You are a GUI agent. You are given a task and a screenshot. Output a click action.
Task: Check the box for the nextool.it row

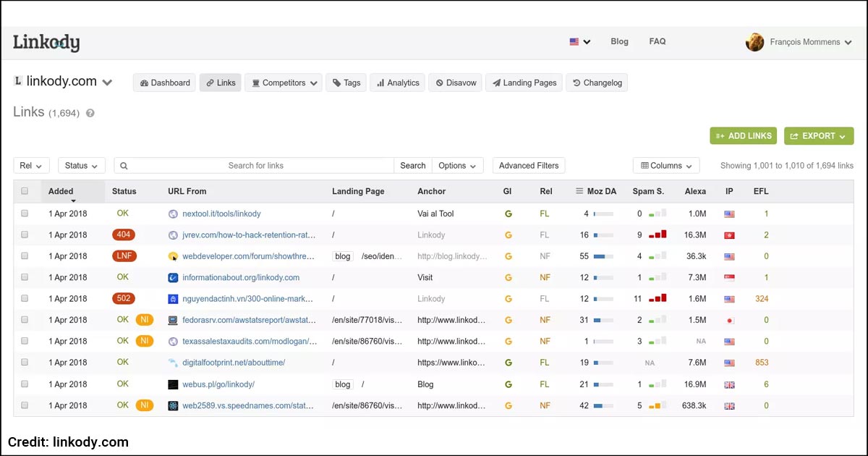[25, 214]
